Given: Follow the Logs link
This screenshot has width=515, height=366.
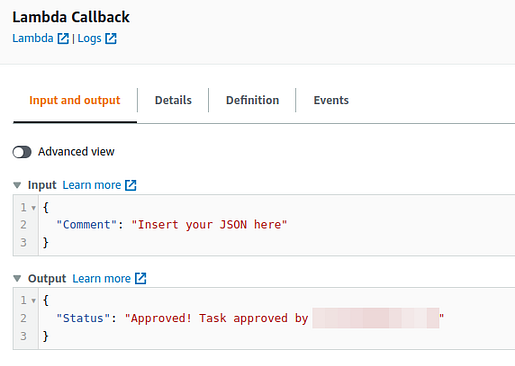Looking at the screenshot, I should 89,38.
